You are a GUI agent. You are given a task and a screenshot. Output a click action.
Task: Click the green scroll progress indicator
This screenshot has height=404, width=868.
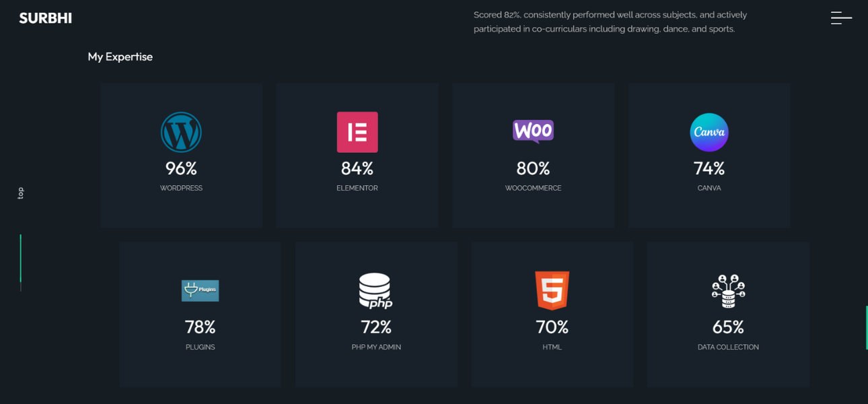tap(21, 259)
